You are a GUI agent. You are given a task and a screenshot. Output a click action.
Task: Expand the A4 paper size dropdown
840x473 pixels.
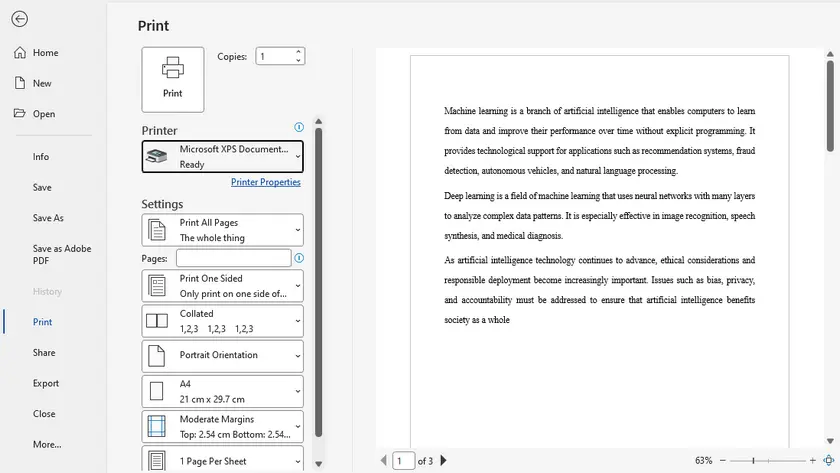pyautogui.click(x=222, y=391)
